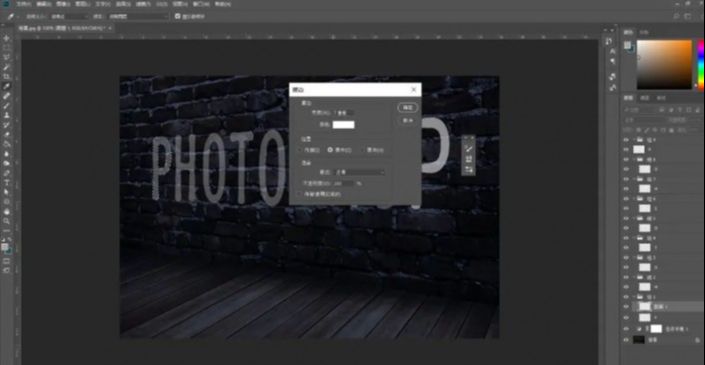The image size is (705, 365).
Task: Cancel the Stroke dialog
Action: tap(407, 121)
